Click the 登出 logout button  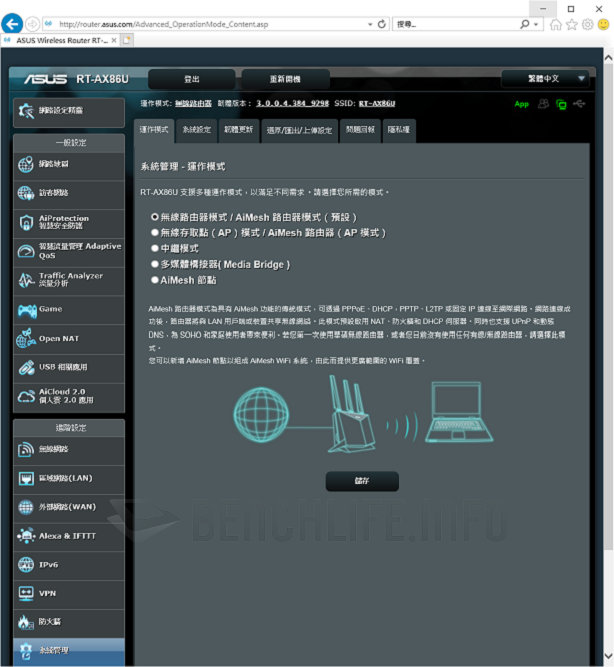pos(191,79)
